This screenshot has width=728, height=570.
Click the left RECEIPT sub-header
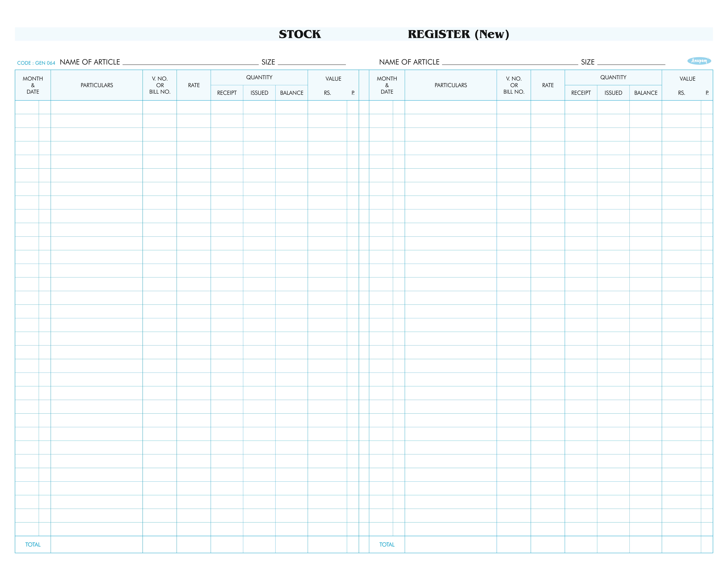(227, 93)
